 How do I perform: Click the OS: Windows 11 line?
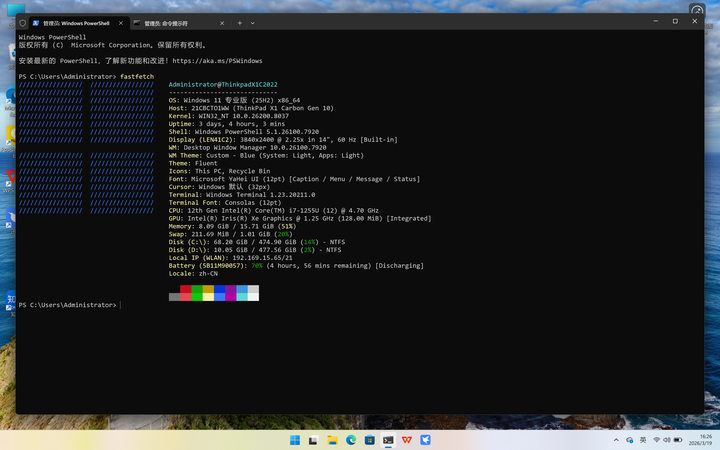point(234,100)
